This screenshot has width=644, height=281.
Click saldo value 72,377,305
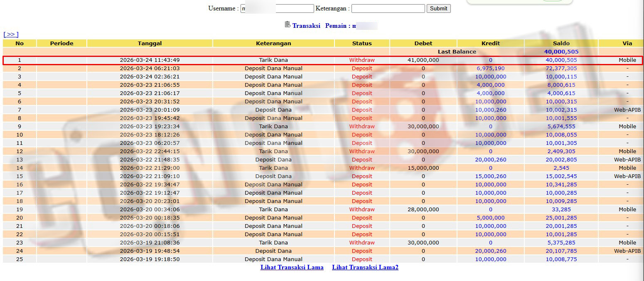(561, 68)
